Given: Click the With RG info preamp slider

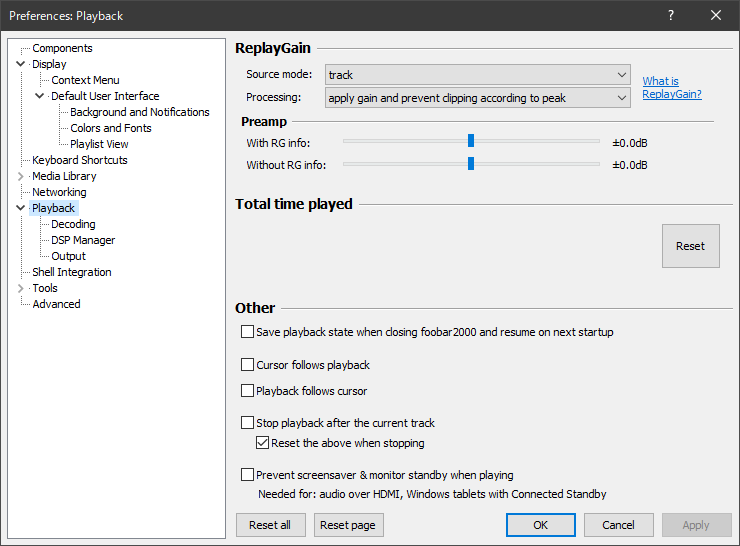Looking at the screenshot, I should [471, 141].
